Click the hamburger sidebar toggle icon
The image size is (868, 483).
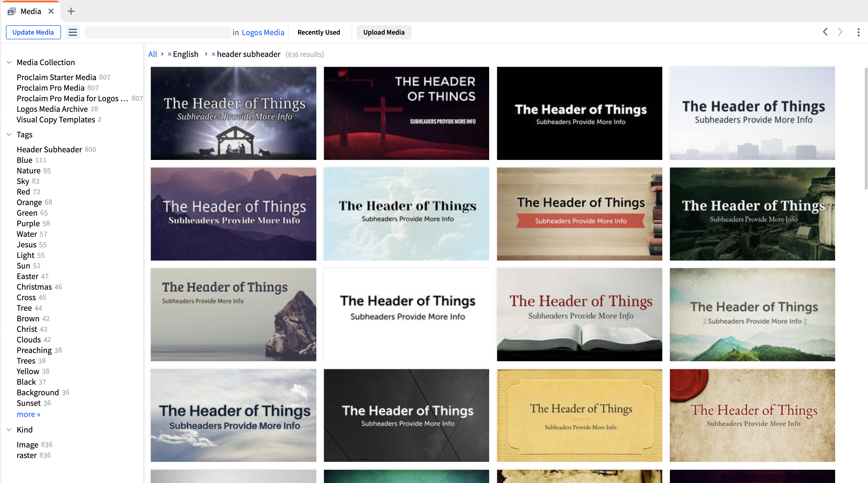tap(73, 32)
